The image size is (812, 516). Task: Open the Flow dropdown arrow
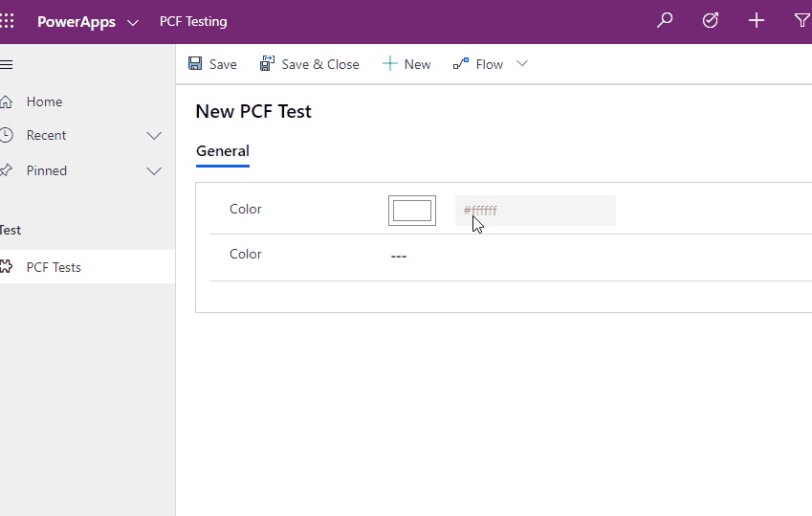click(x=522, y=63)
